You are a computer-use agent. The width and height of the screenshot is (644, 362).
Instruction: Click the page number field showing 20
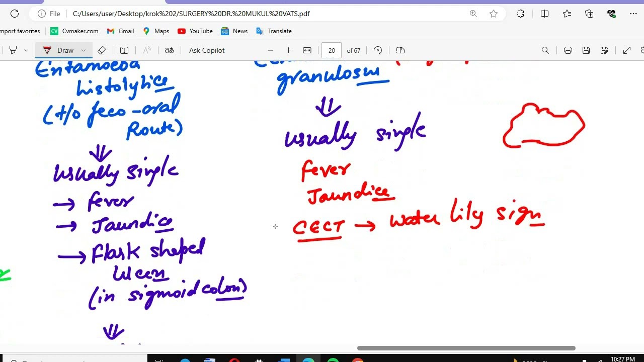[x=332, y=50]
